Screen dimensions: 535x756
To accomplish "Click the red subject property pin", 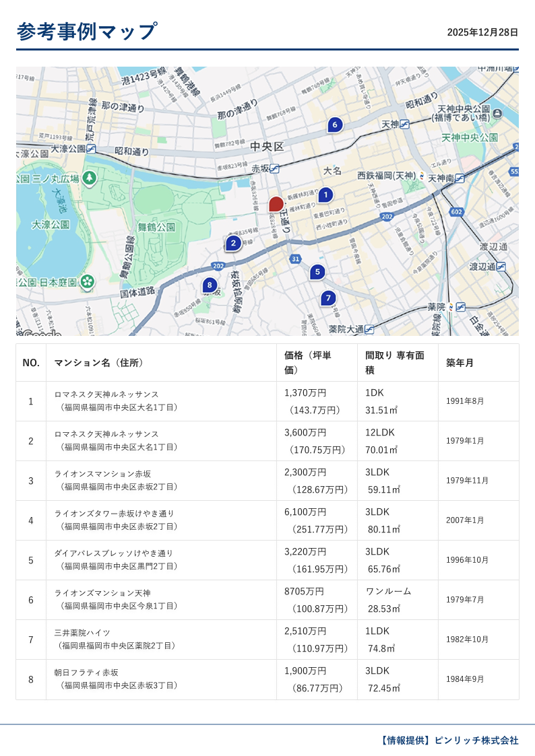I will point(276,204).
